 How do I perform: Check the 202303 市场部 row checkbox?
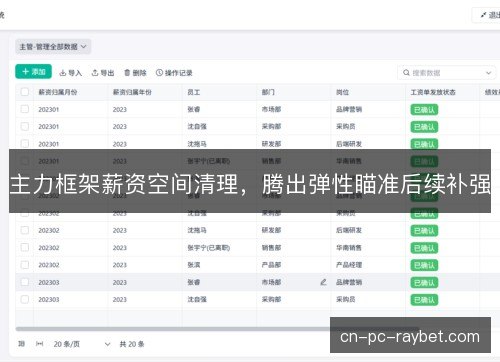(25, 282)
